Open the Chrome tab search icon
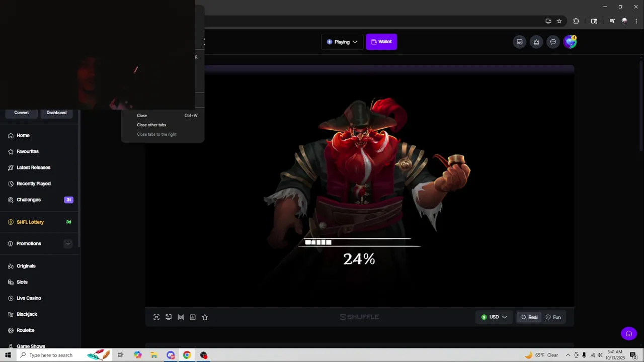Viewport: 644px width, 362px height. click(x=594, y=21)
